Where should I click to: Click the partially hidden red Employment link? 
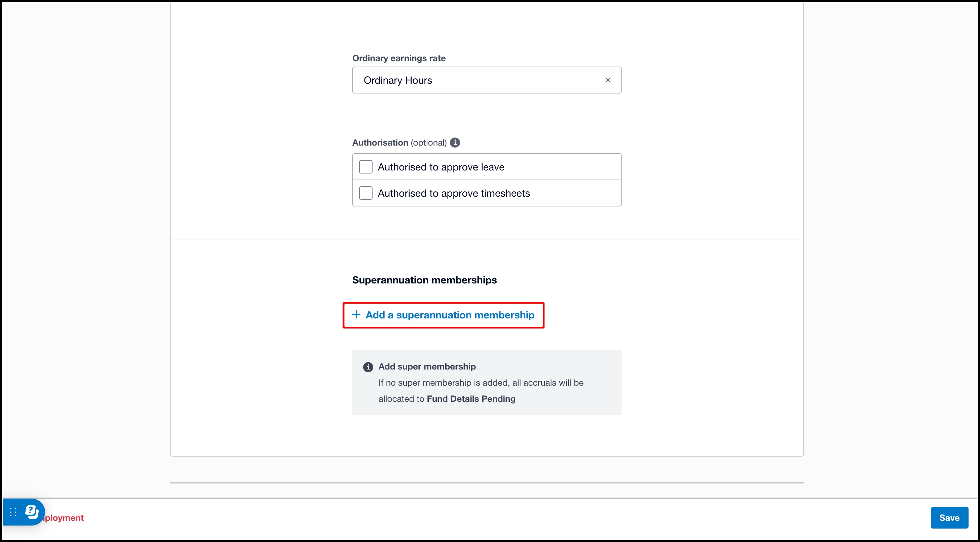coord(64,518)
